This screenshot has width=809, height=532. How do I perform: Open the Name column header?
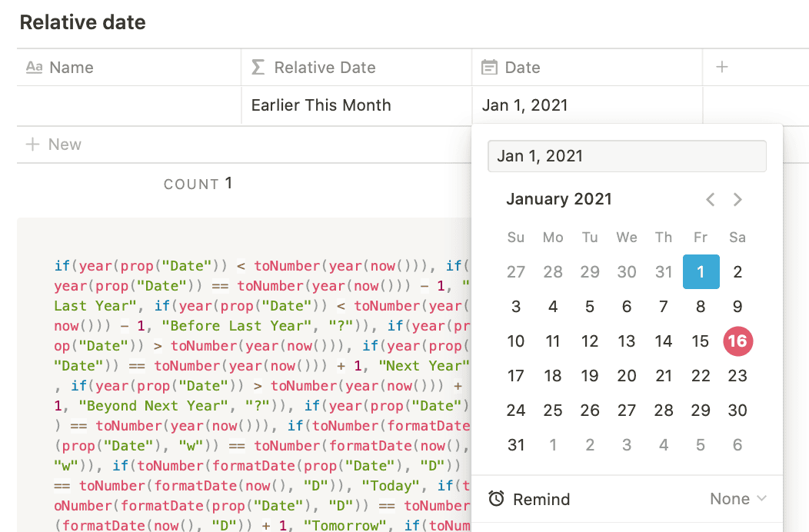pos(71,68)
